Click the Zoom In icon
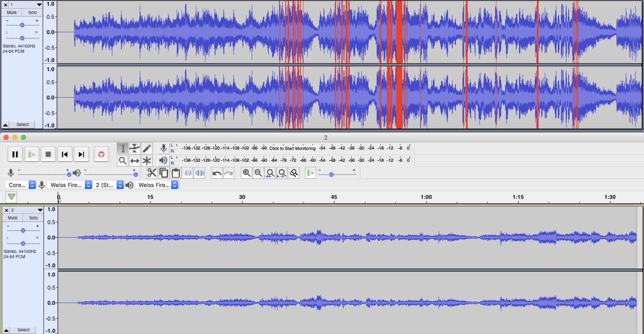Screen dimensions: 644x334 tap(246, 173)
